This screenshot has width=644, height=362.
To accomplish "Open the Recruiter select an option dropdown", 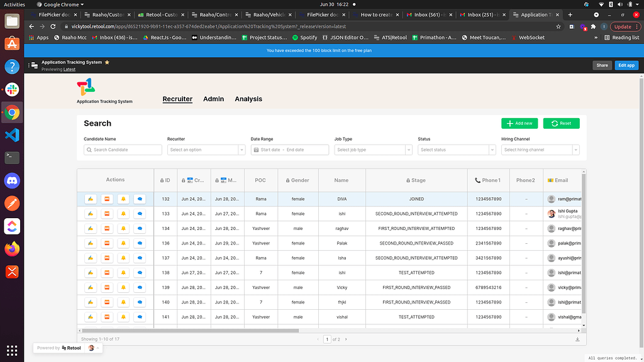I will pos(206,150).
